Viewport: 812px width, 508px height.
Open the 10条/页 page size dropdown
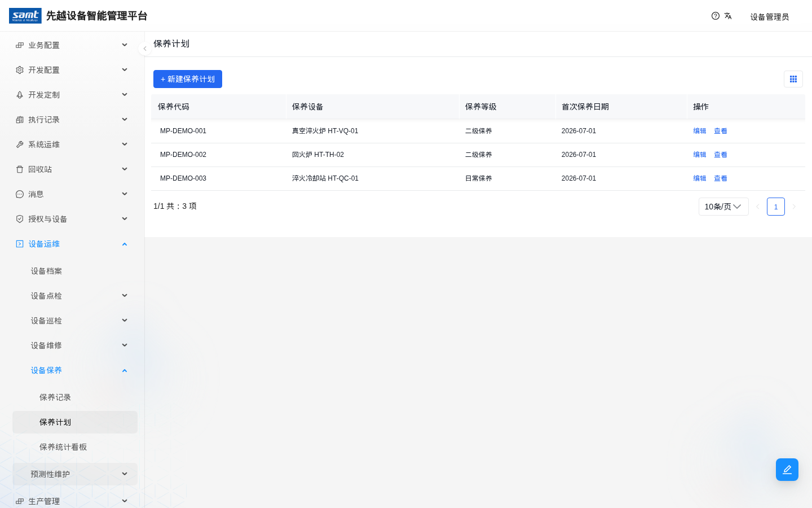click(723, 207)
